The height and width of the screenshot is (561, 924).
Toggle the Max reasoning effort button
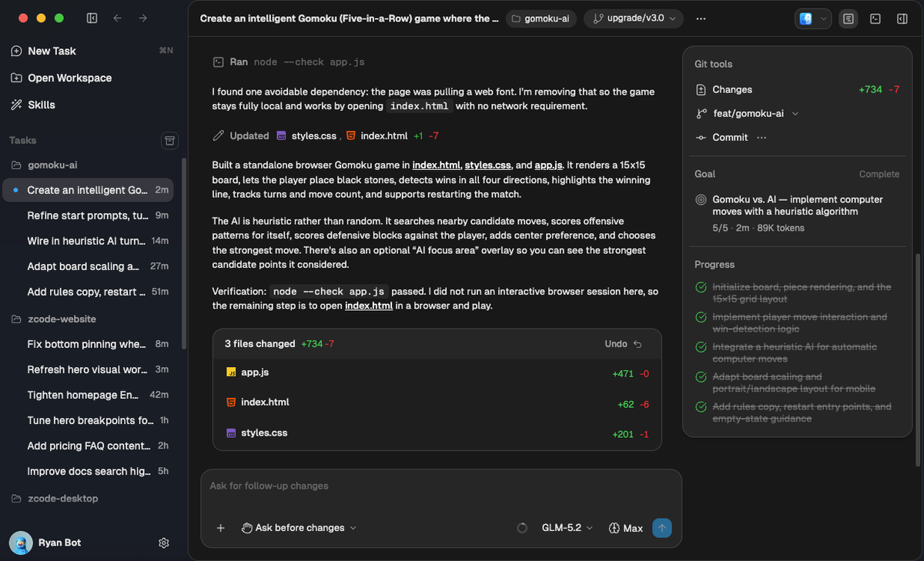(625, 528)
